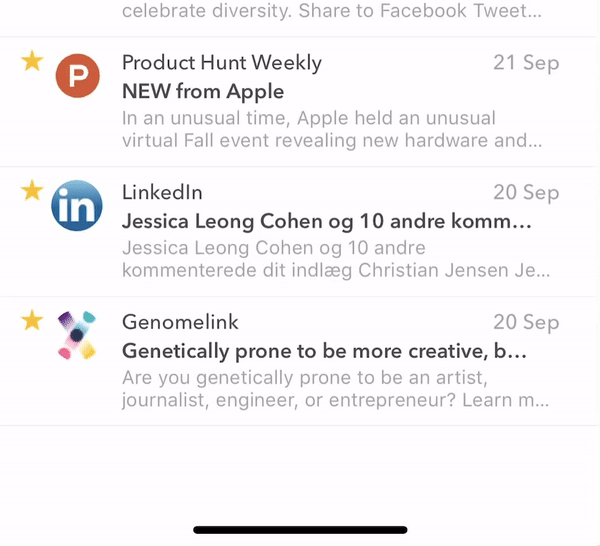Toggle star on the Genomelink email
The width and height of the screenshot is (600, 546).
point(32,320)
